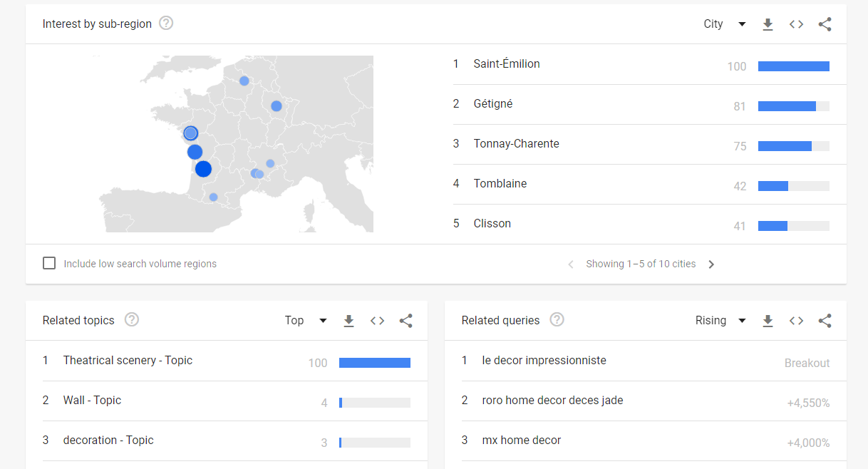Go to next page of cities
The image size is (868, 469).
(711, 264)
